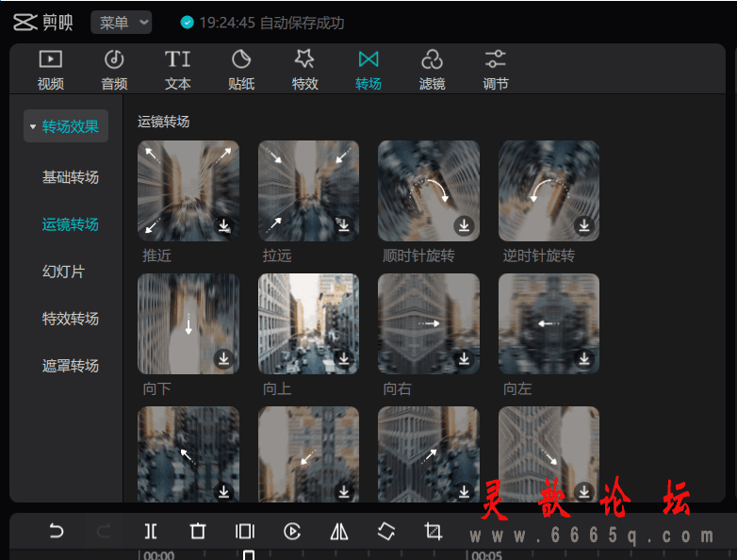The height and width of the screenshot is (560, 737).
Task: Click the up-left arrow transition thumbnail
Action: click(188, 454)
